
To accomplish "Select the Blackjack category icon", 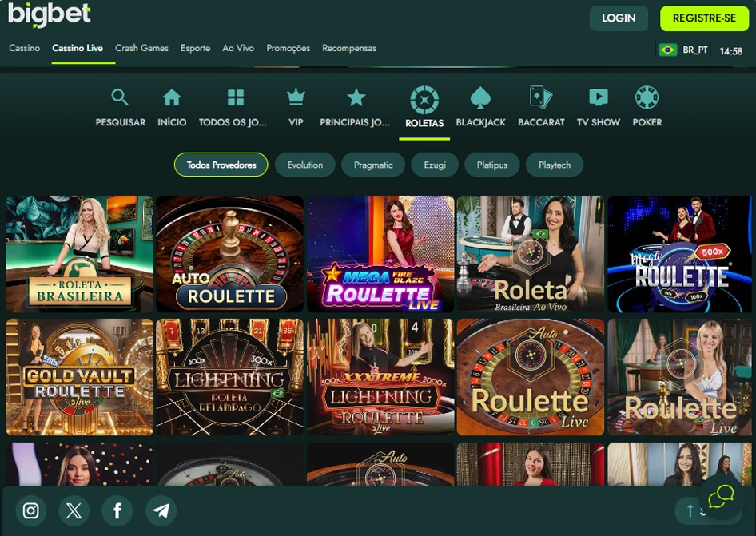I will pyautogui.click(x=481, y=106).
